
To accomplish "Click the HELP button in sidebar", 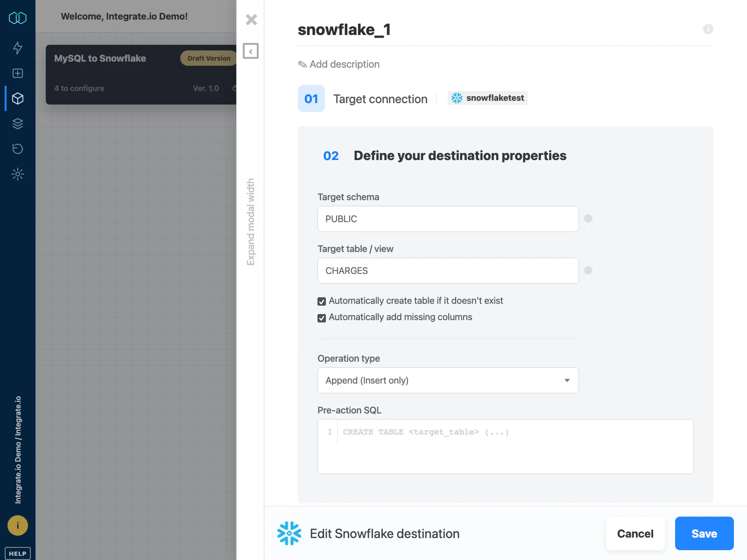I will click(x=18, y=553).
